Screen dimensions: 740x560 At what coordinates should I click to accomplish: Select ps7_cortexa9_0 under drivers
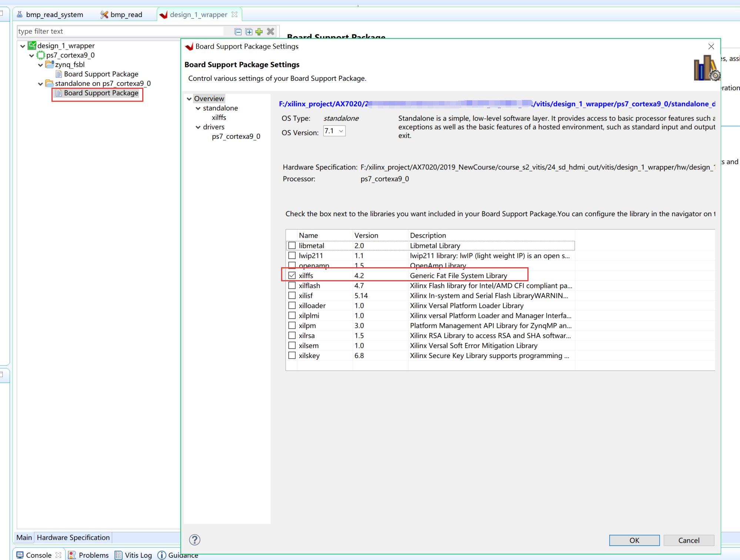pyautogui.click(x=236, y=136)
